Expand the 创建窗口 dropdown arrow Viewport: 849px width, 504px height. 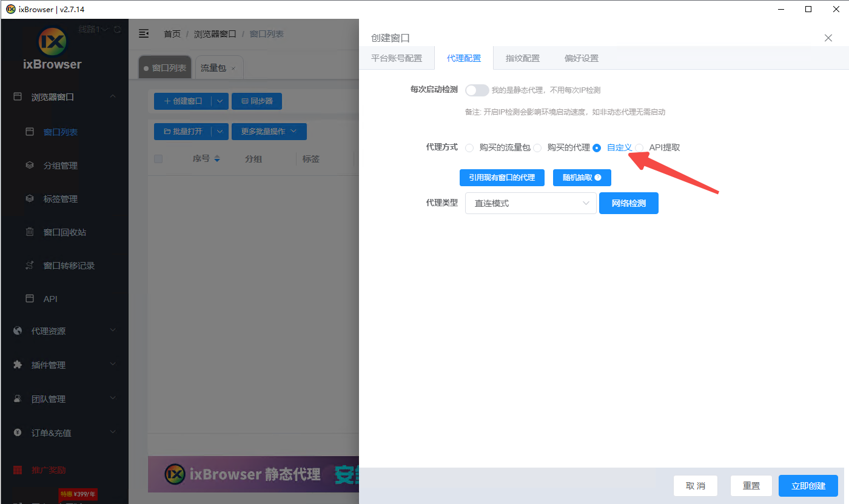pos(220,101)
